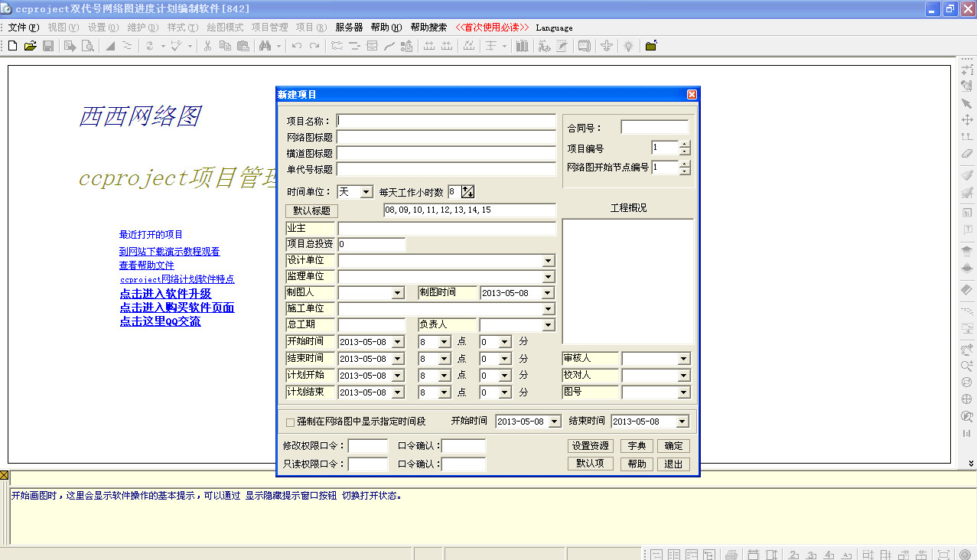
Task: Select the Eraser tool in the right sidebar
Action: coord(967,151)
